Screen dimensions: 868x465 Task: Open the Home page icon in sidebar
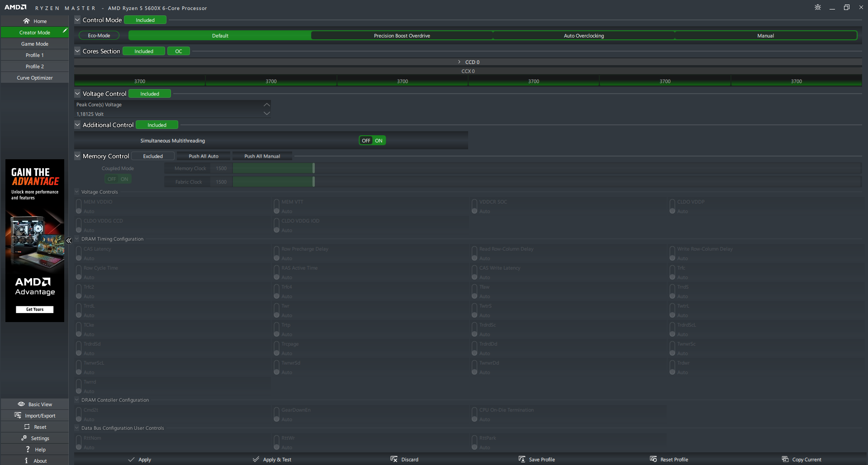(26, 21)
